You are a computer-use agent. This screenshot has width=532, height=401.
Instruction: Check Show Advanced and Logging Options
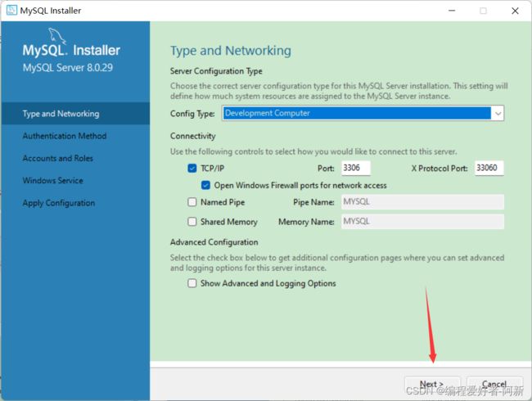point(192,283)
